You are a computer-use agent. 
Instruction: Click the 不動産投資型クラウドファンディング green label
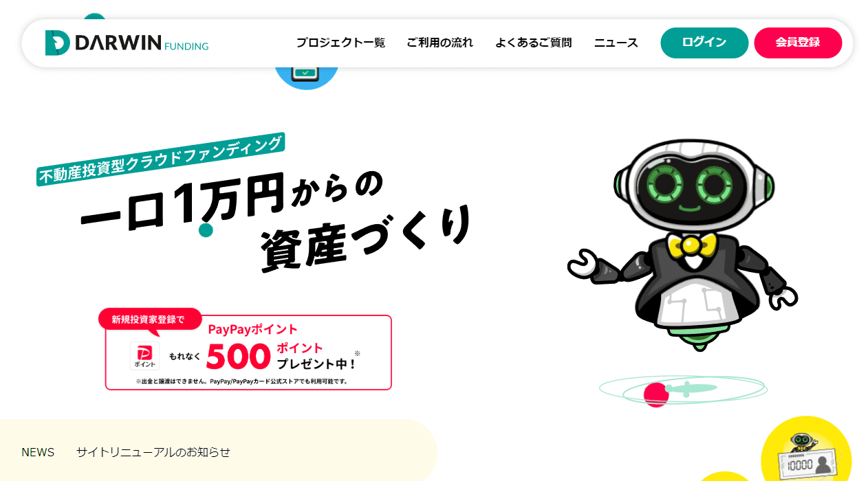[160, 159]
